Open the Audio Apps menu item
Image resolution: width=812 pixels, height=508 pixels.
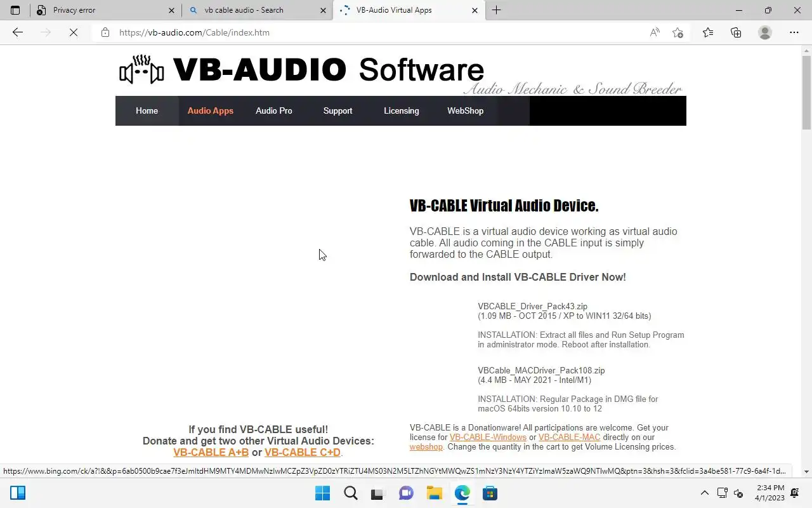(211, 110)
